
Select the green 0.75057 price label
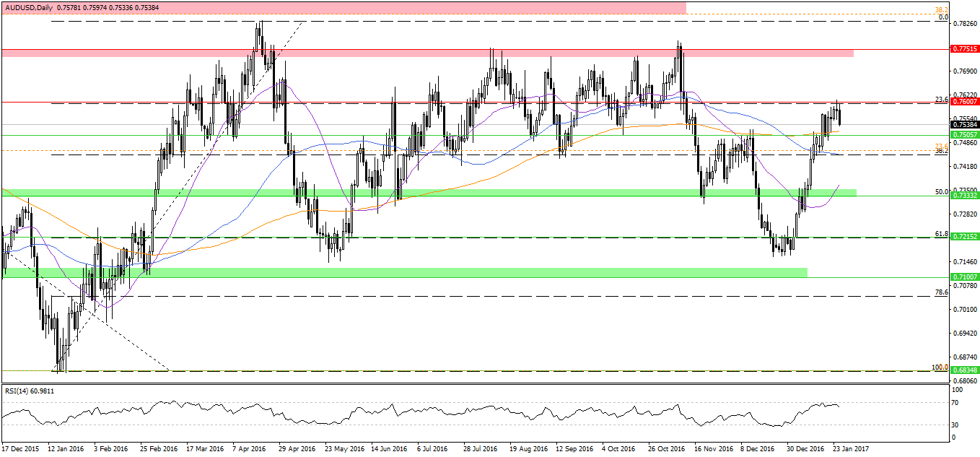coord(965,134)
